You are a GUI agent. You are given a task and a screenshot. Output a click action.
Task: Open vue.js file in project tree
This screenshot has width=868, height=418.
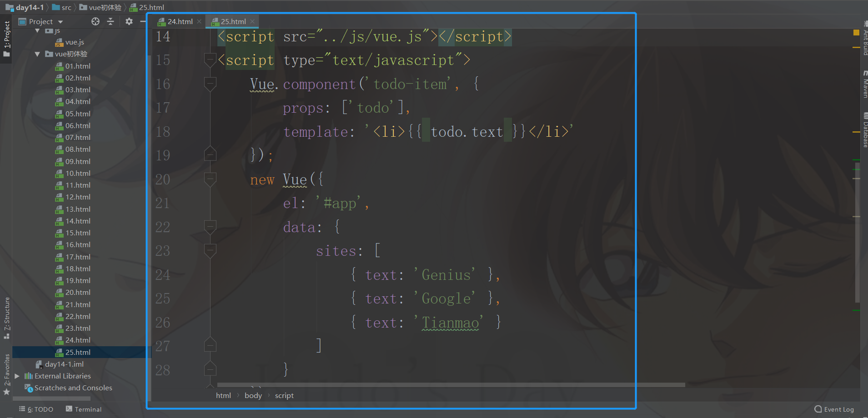click(75, 42)
